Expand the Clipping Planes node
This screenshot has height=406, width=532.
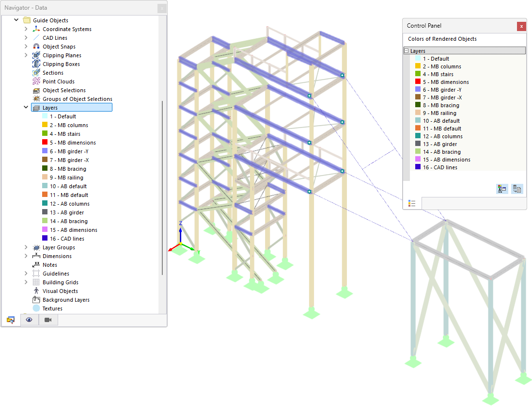click(26, 55)
